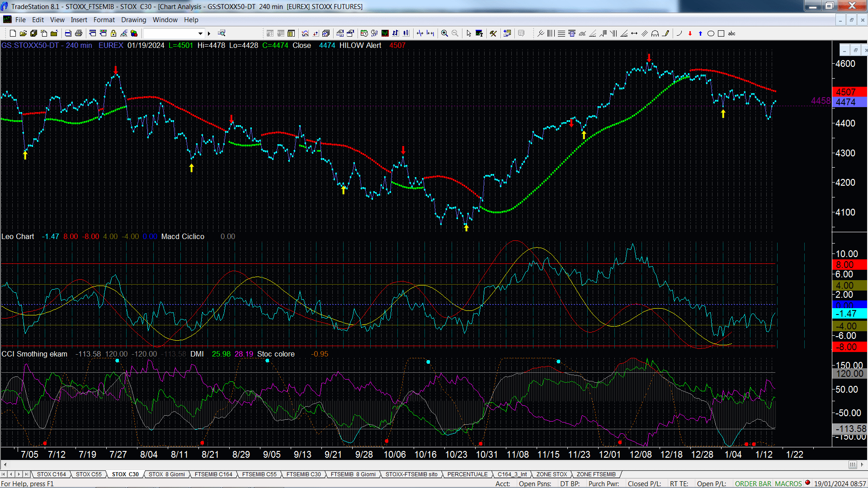Screen dimensions: 868x488
Task: Click the green-on-black chart toolbar icon
Action: (x=385, y=33)
